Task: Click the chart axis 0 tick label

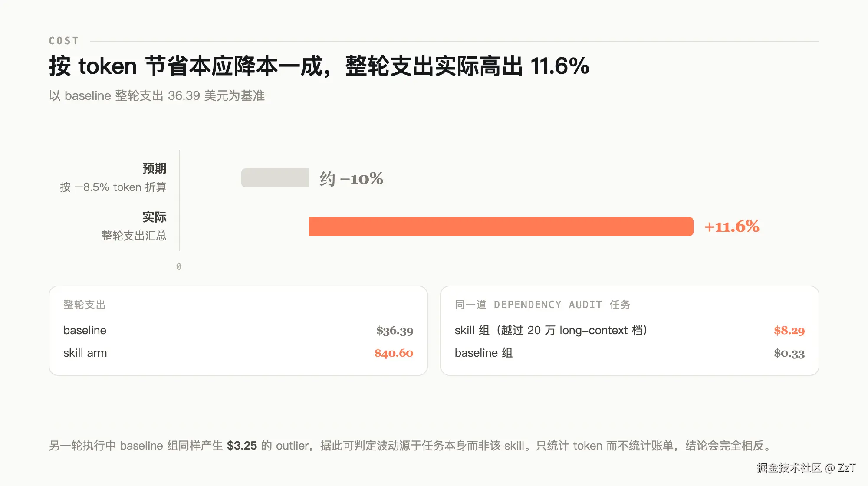Action: point(179,266)
